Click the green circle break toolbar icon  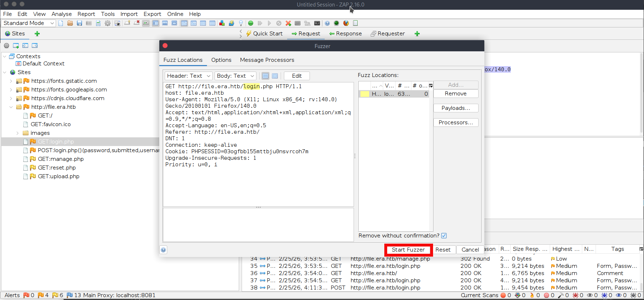click(x=251, y=23)
